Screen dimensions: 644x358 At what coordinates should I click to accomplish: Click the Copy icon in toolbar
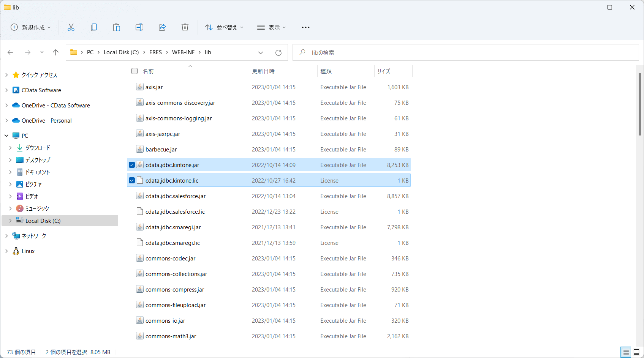pos(94,27)
